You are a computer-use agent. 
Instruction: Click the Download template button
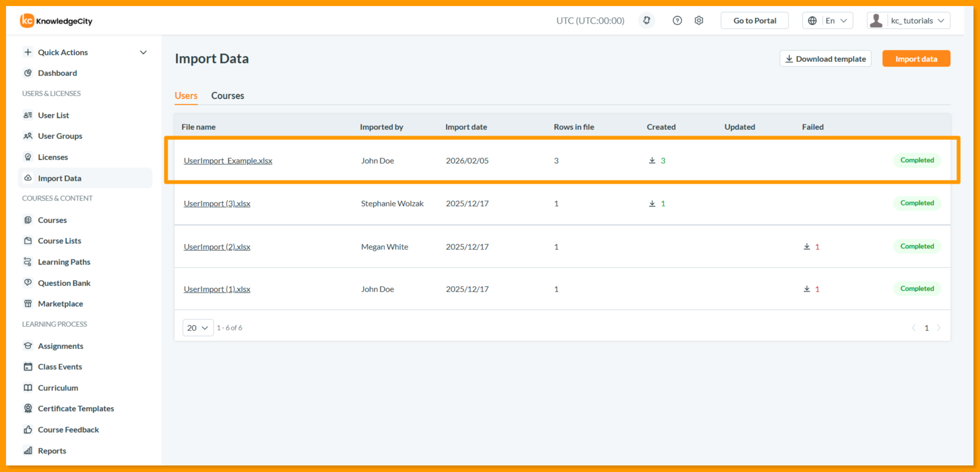pos(825,59)
